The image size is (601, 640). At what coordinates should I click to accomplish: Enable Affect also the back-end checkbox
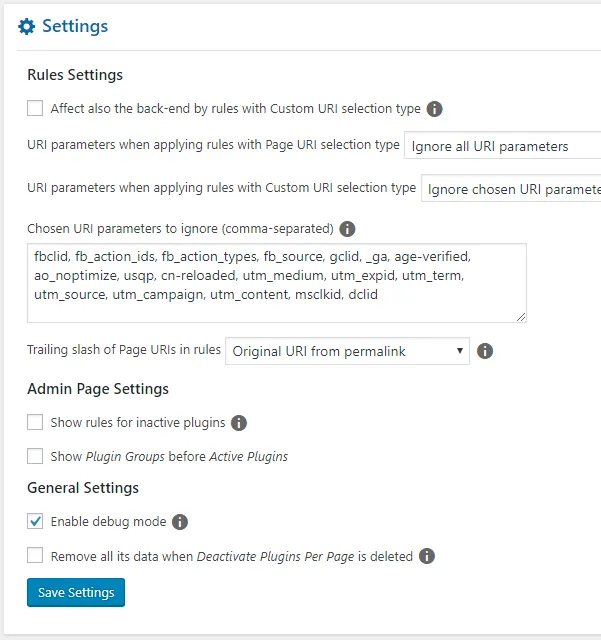[x=36, y=108]
